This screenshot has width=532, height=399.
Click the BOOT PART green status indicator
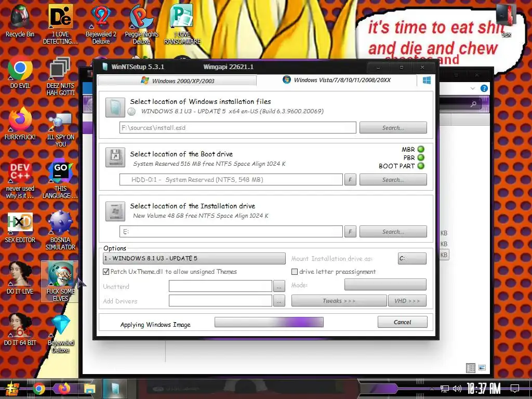pos(421,166)
